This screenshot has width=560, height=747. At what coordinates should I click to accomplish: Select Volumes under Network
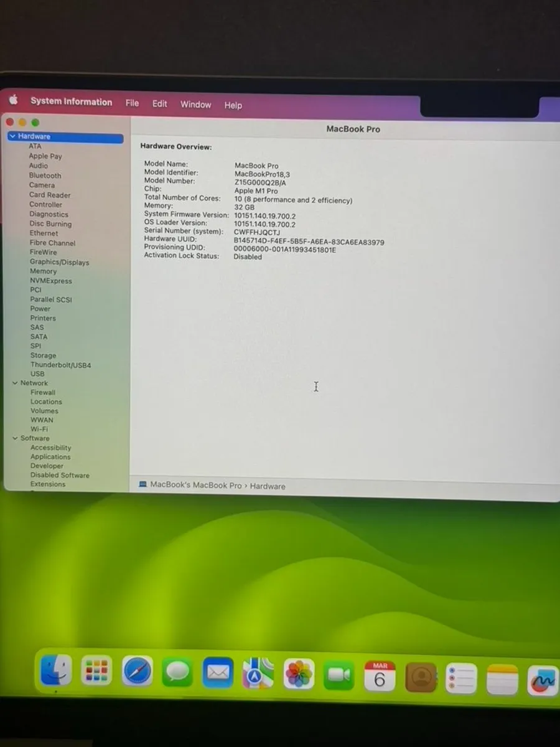click(44, 411)
